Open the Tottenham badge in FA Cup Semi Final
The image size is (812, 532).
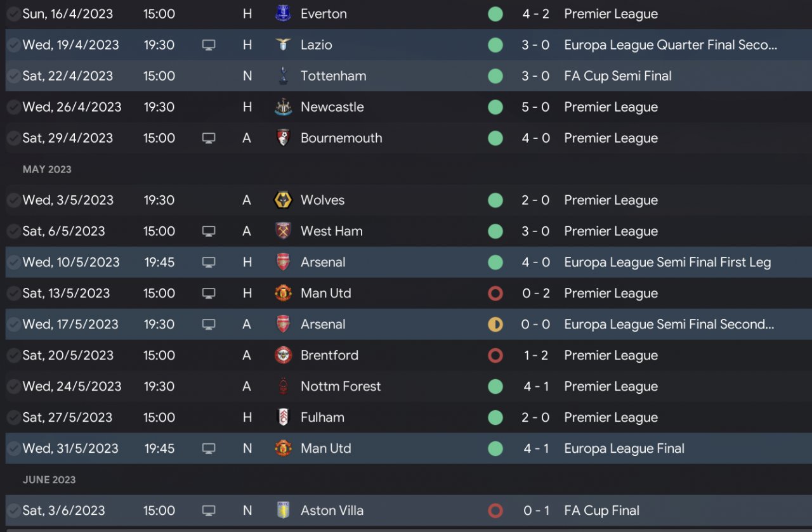click(283, 75)
